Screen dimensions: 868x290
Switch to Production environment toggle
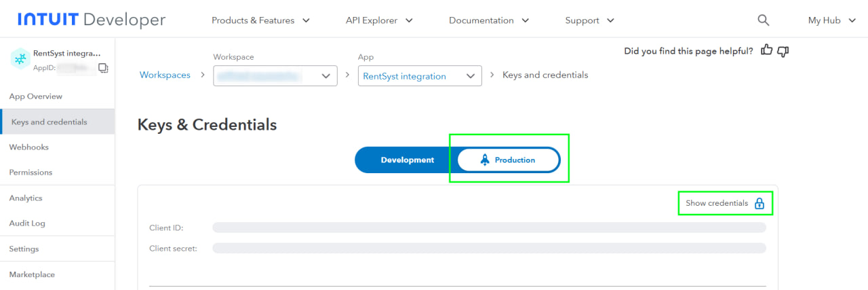(x=509, y=160)
